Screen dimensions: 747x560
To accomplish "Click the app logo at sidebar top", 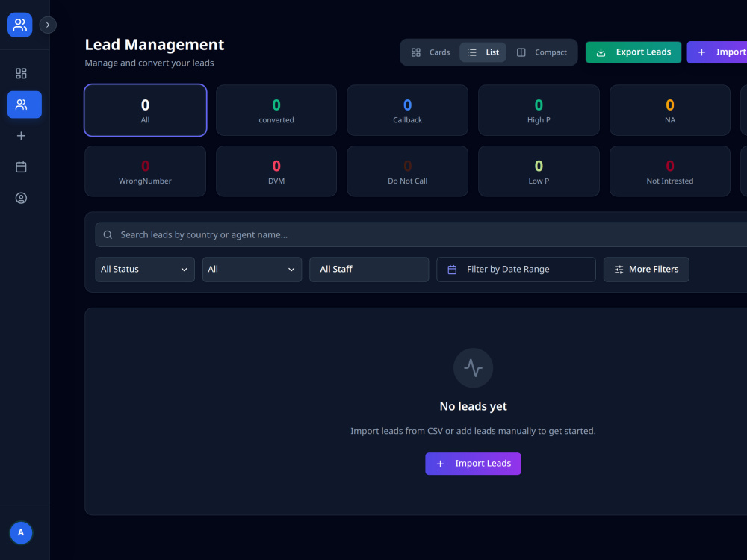I will [x=19, y=25].
